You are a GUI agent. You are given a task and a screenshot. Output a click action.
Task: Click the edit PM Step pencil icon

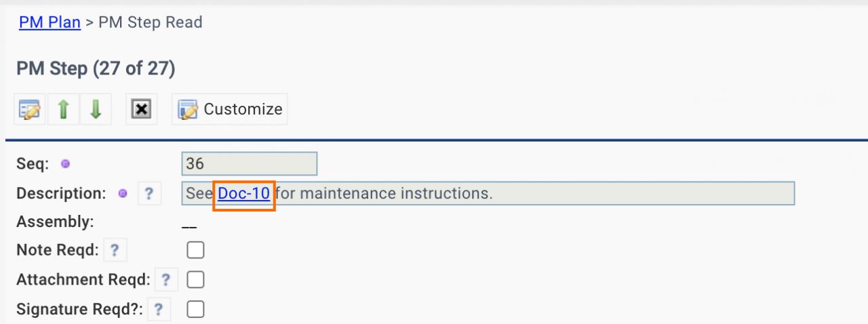pos(31,109)
